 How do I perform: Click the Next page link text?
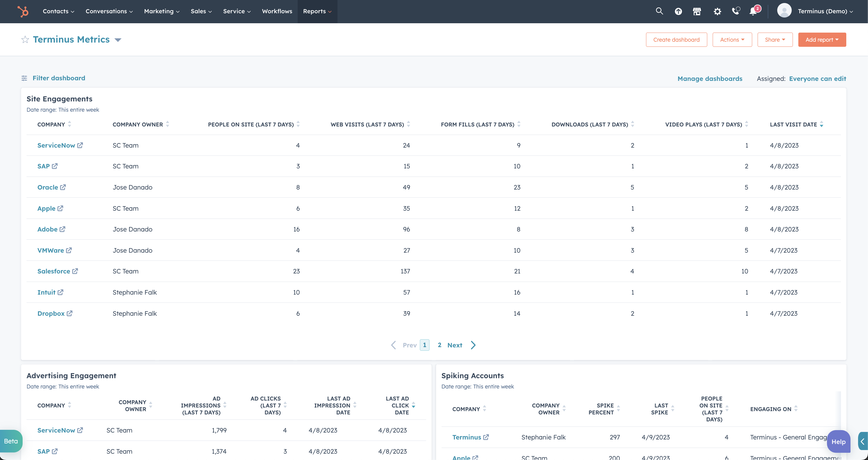coord(455,345)
